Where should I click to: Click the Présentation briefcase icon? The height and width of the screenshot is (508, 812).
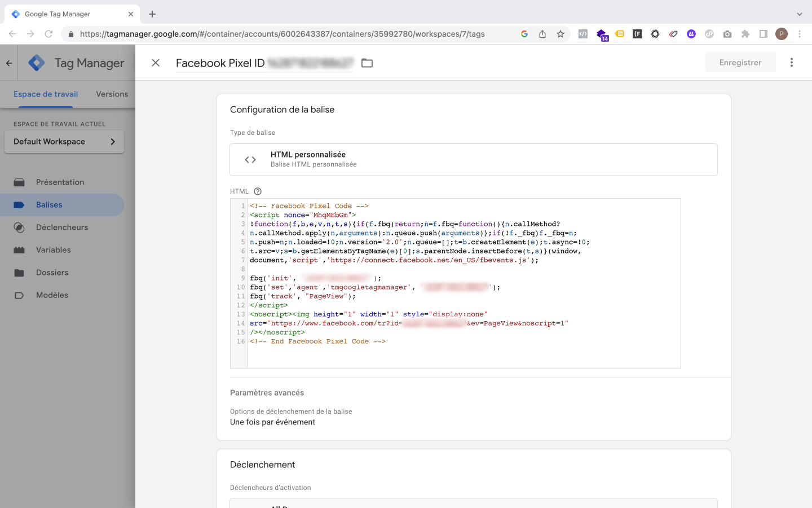19,182
